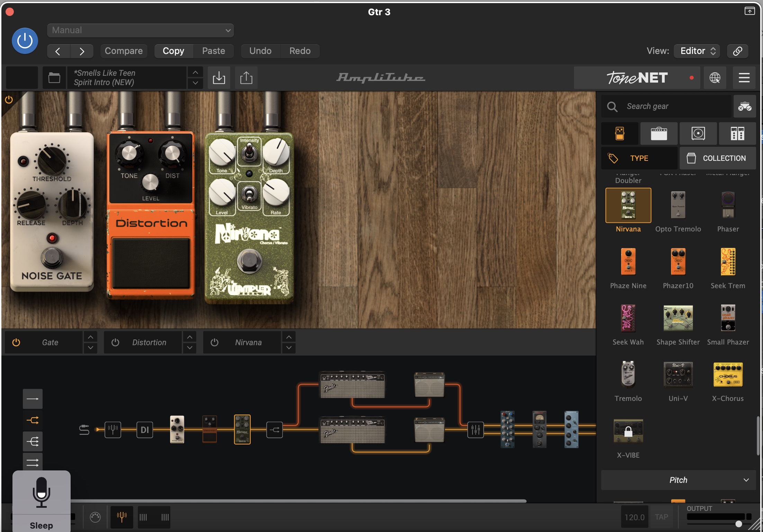Click the TAP tempo button
The image size is (763, 532).
point(661,517)
